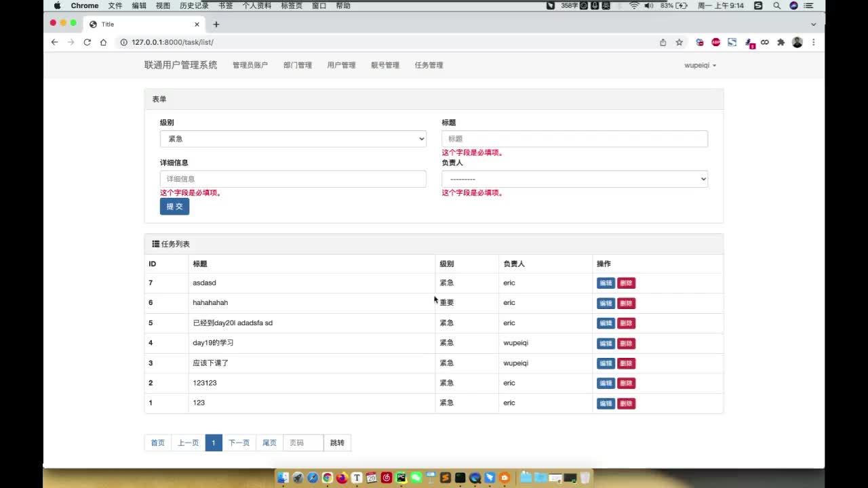868x488 pixels.
Task: Open the browser home page icon
Action: click(x=103, y=42)
